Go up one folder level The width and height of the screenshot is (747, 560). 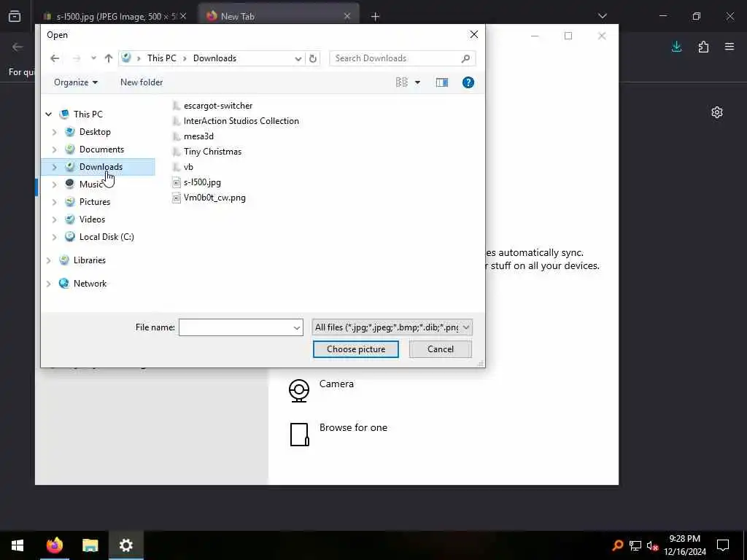[109, 58]
